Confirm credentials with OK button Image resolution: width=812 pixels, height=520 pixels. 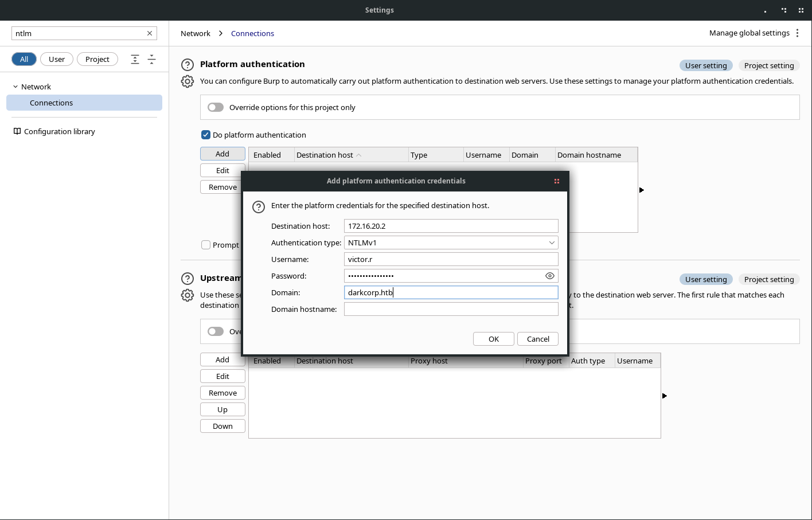(493, 339)
